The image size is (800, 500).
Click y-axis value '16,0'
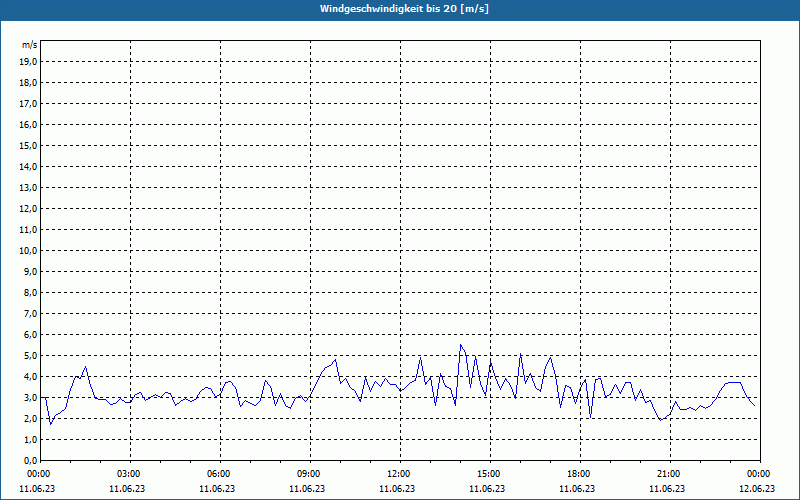[x=28, y=124]
